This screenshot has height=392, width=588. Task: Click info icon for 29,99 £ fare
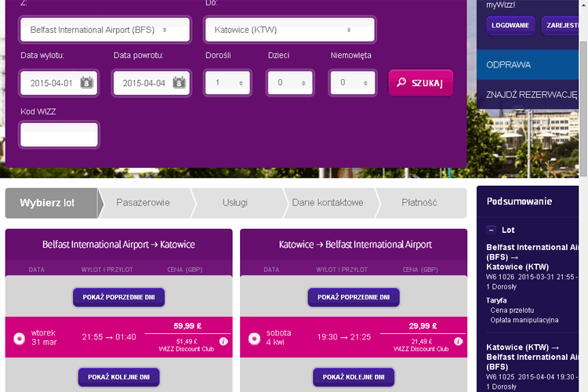coord(459,341)
